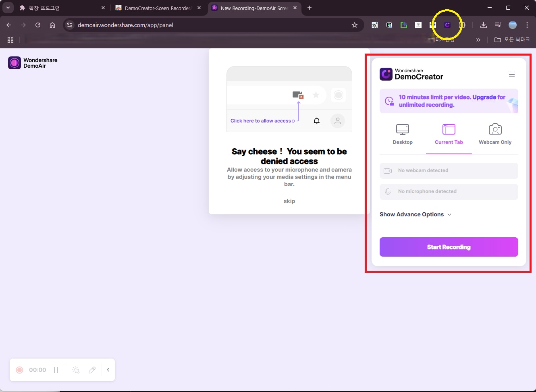The image size is (536, 392).
Task: Open the DemoCreator panel hamburger menu
Action: click(x=512, y=74)
